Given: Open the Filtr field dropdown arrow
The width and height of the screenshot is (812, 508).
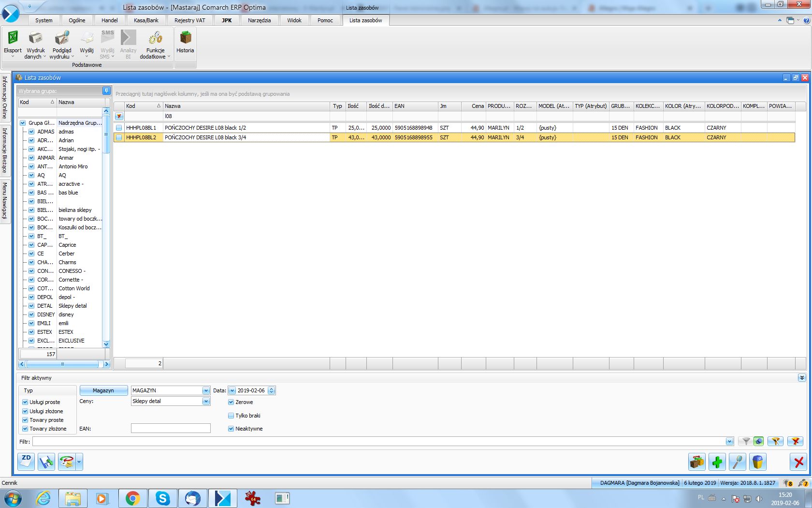Looking at the screenshot, I should pyautogui.click(x=729, y=441).
